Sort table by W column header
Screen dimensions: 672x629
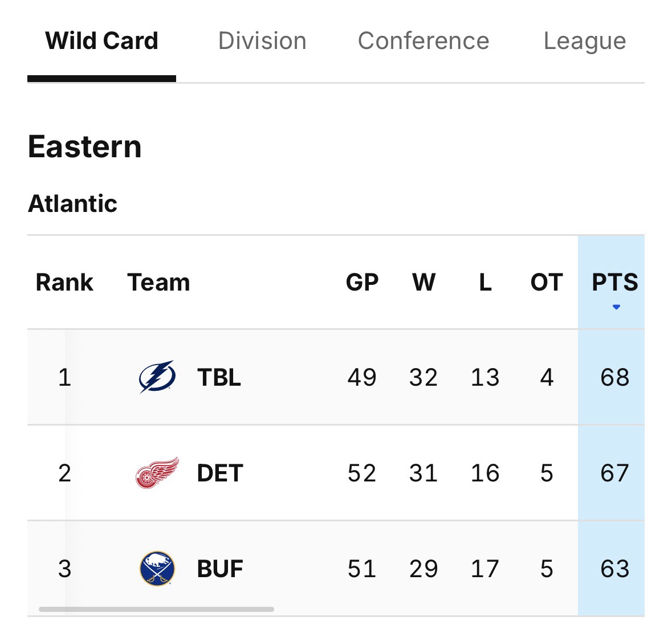coord(423,283)
